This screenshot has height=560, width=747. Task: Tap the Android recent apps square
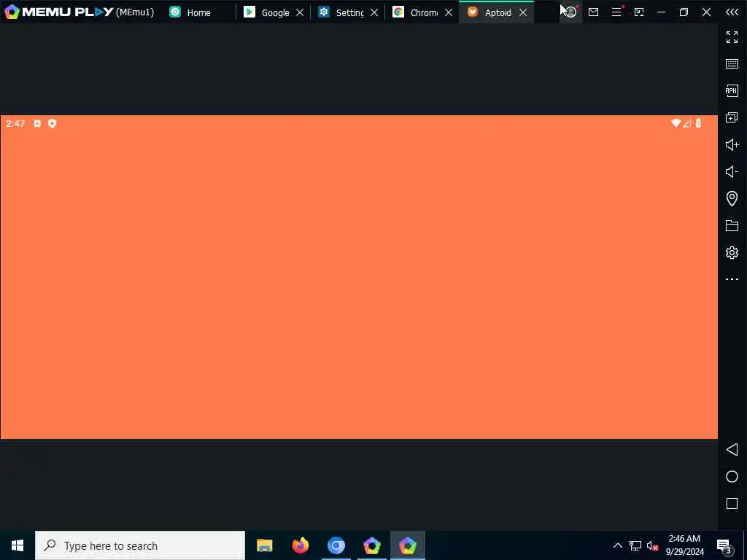point(732,503)
